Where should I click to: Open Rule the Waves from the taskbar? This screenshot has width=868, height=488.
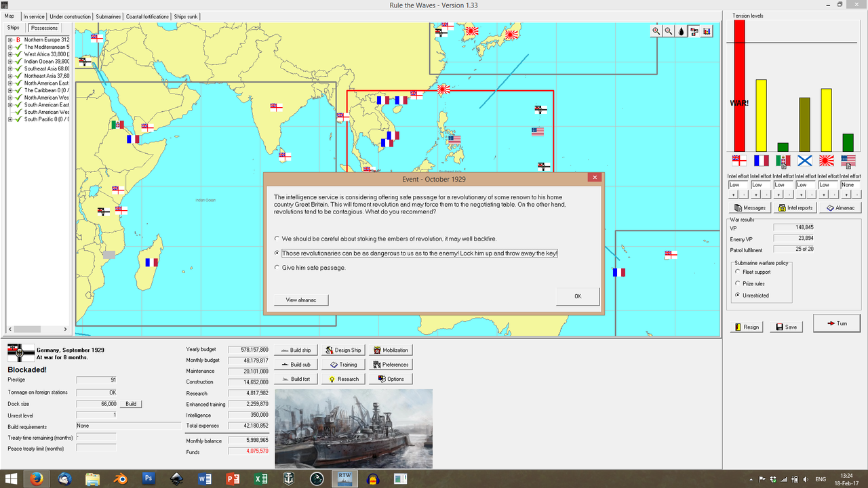tap(344, 479)
